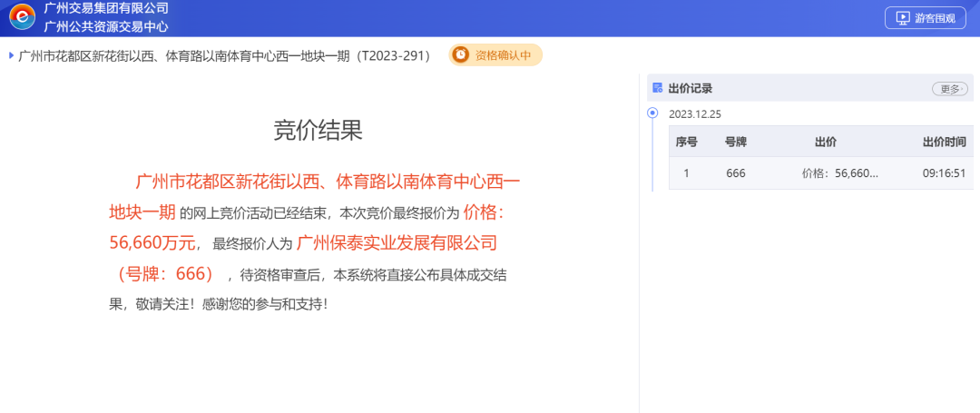The width and height of the screenshot is (980, 413).
Task: Click （号牌：666） in result paragraph
Action: point(166,273)
